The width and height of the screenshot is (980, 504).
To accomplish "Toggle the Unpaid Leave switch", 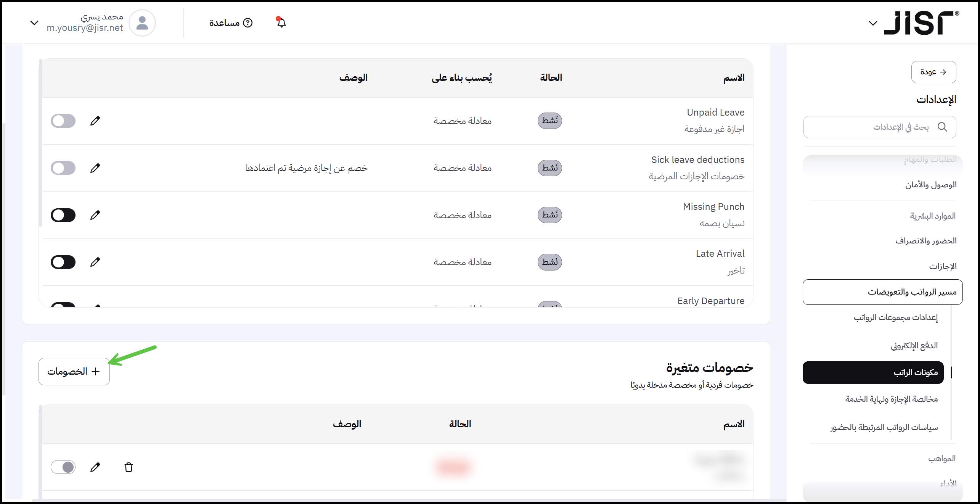I will (63, 121).
